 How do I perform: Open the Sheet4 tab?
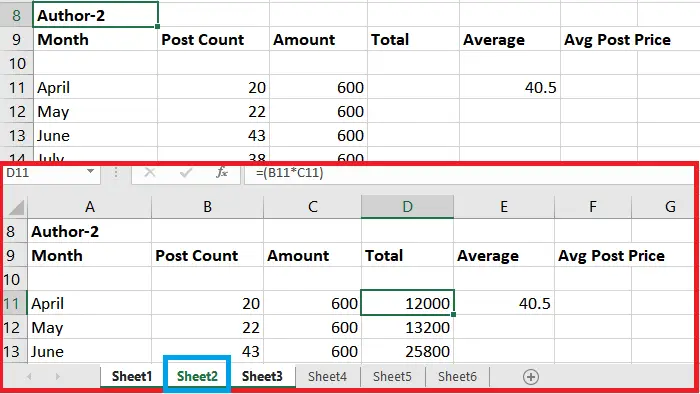(x=327, y=377)
